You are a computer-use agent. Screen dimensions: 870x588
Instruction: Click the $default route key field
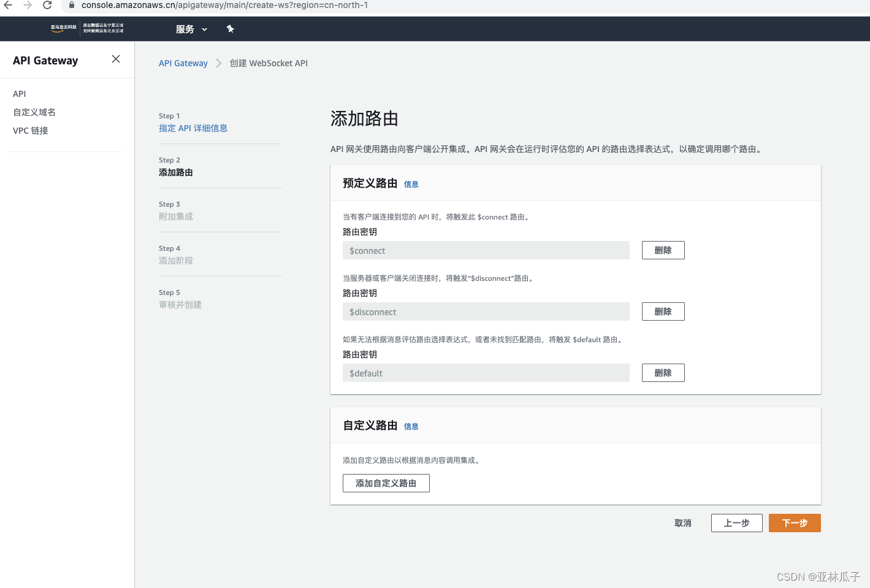(x=486, y=373)
